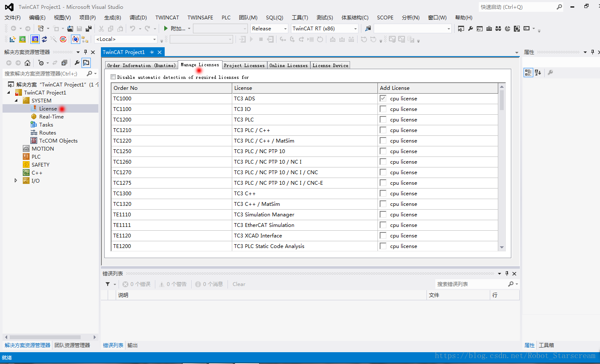Click the Clear button in error list
This screenshot has height=364, width=600.
[239, 284]
